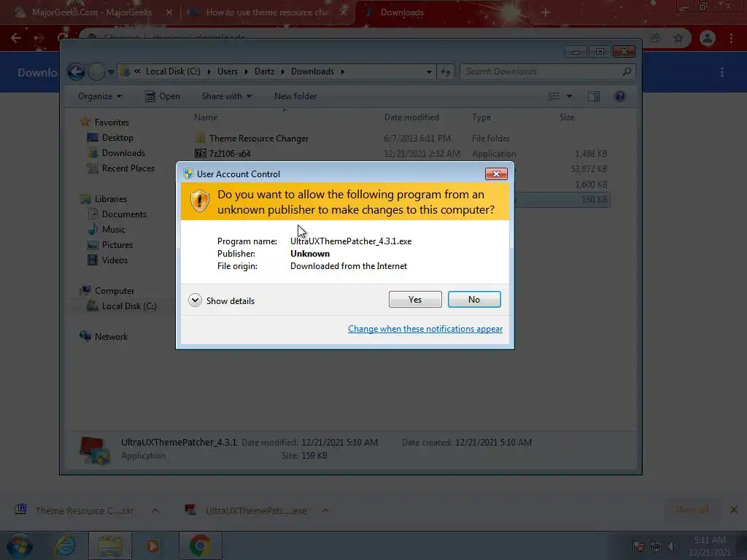Click the Explorer Forward arrow button

(x=96, y=72)
